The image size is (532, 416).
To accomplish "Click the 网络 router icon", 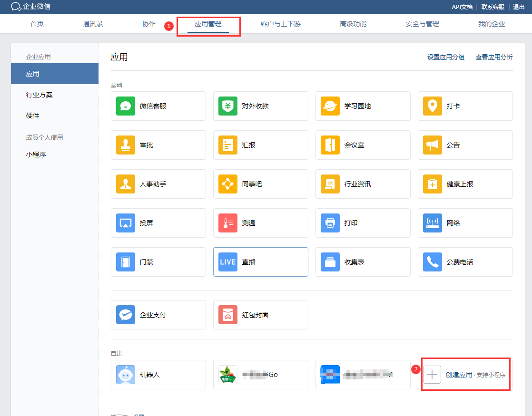I will (x=433, y=223).
